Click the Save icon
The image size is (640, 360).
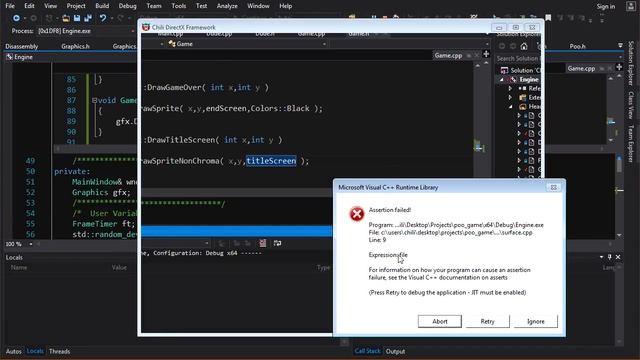pyautogui.click(x=77, y=18)
